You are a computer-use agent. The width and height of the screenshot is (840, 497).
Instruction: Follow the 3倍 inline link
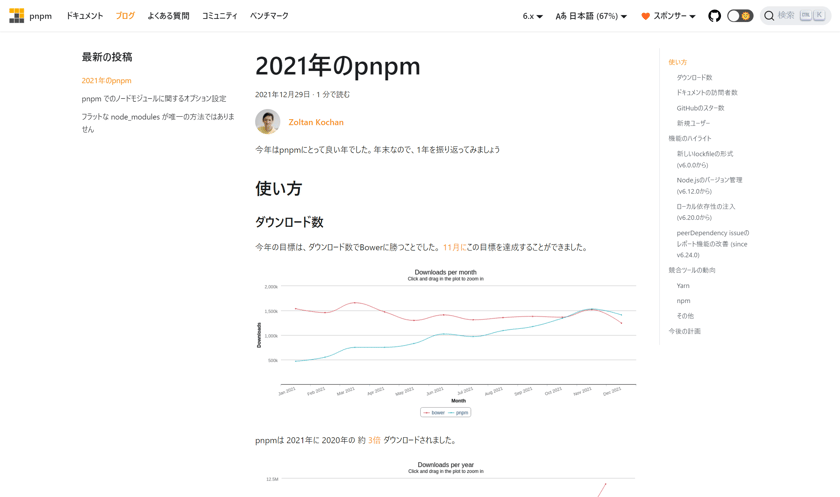pyautogui.click(x=374, y=440)
